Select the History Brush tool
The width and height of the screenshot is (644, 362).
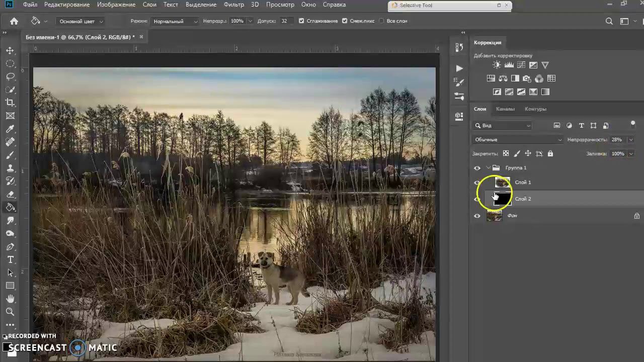(10, 181)
